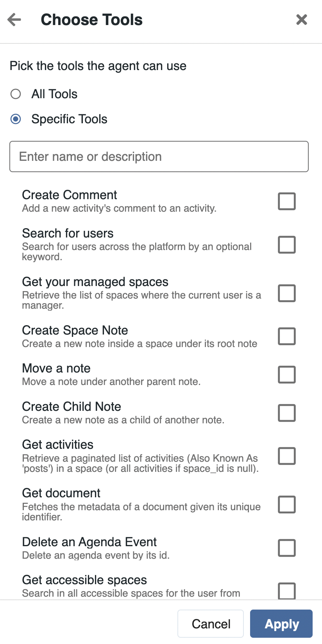Click the Get activities tool label
This screenshot has width=322, height=644.
pos(58,444)
